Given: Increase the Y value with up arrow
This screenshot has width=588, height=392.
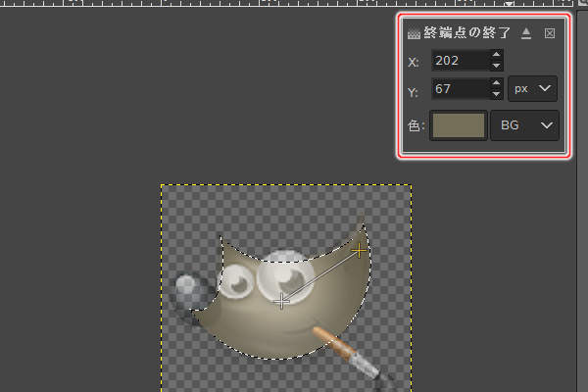Looking at the screenshot, I should point(496,83).
